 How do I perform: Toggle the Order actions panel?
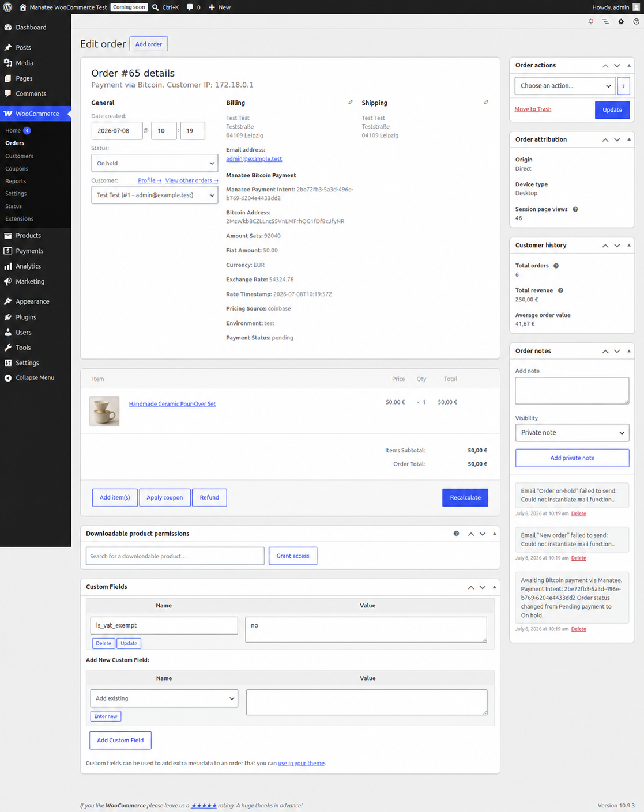pos(629,66)
